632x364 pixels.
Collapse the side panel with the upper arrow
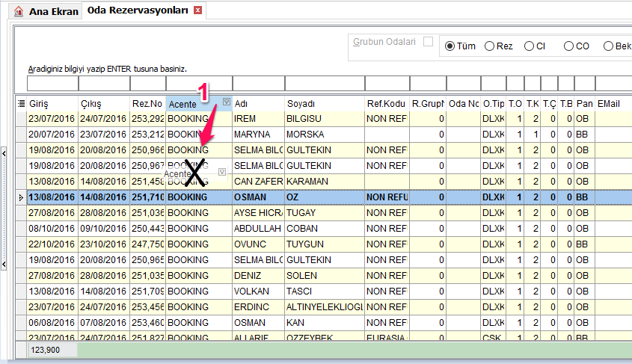[4, 153]
